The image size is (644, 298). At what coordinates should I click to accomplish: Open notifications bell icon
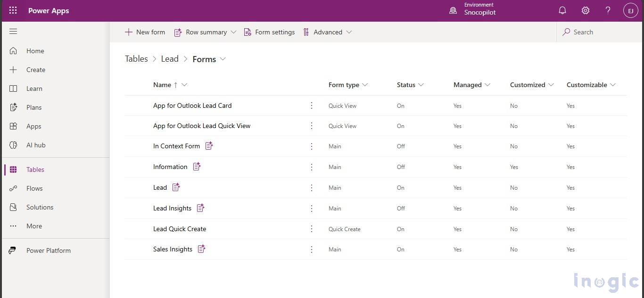[x=562, y=10]
